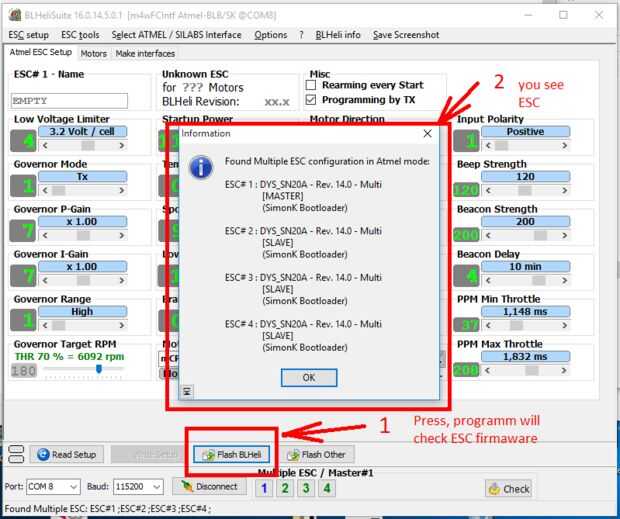This screenshot has width=620, height=519.
Task: Click the stacked ESC layout icon near Read Setup
Action: coord(16,454)
